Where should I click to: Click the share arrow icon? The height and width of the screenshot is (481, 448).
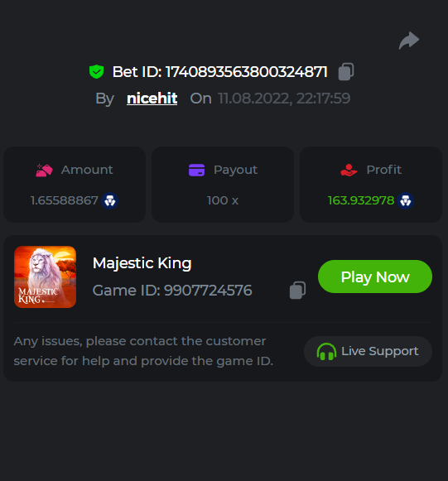click(409, 41)
